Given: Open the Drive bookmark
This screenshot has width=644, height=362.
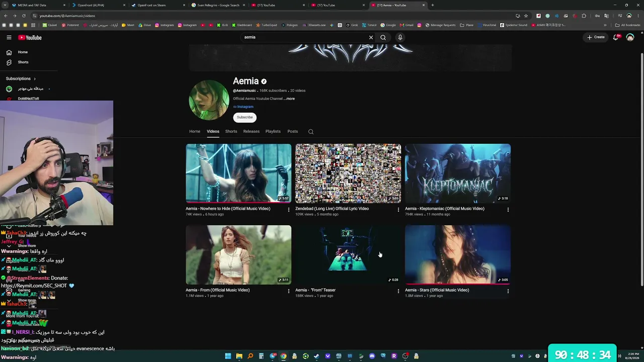Looking at the screenshot, I should (144, 25).
